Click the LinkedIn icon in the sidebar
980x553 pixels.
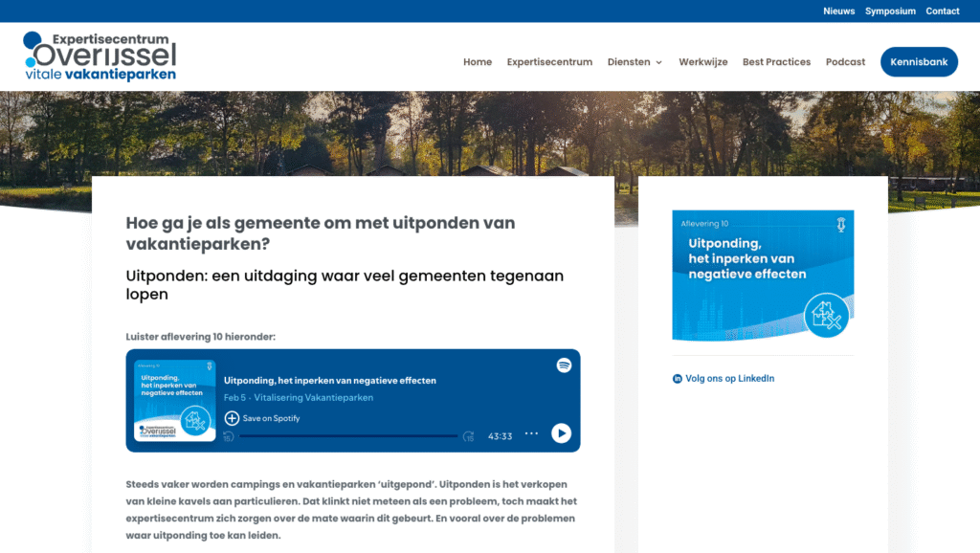tap(678, 379)
